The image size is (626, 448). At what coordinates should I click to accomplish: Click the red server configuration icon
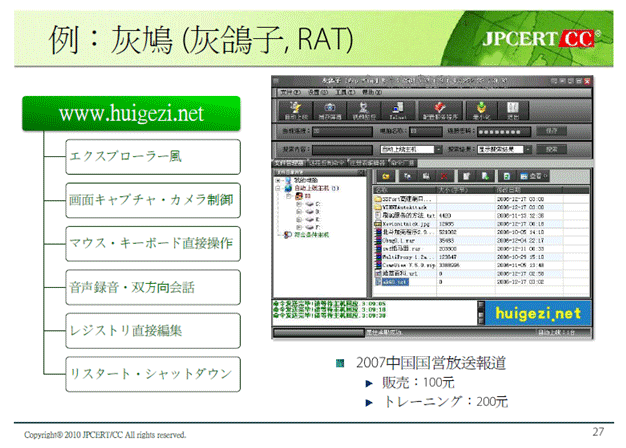click(x=440, y=110)
